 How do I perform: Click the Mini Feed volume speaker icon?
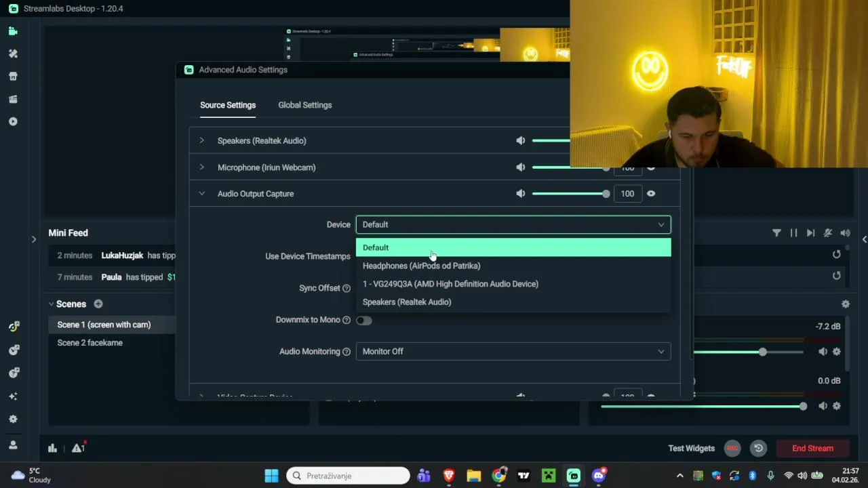tap(845, 232)
